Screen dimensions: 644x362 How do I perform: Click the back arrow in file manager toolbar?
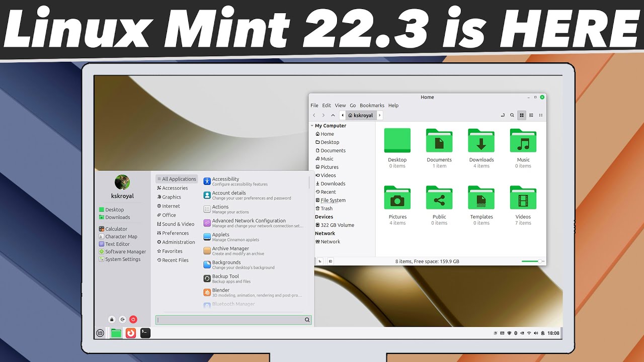[314, 115]
